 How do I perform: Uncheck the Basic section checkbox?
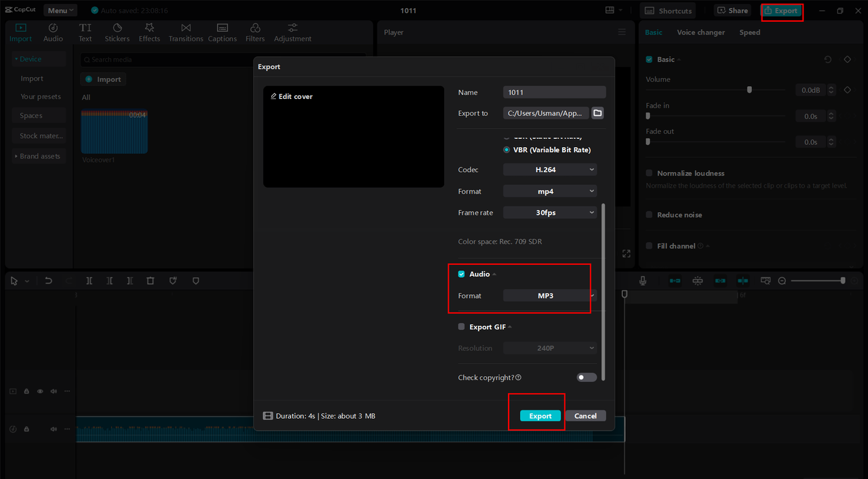point(649,60)
